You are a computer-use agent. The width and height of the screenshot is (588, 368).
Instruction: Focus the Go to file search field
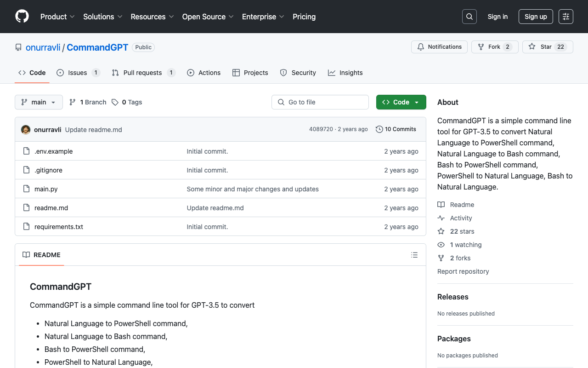pyautogui.click(x=320, y=102)
